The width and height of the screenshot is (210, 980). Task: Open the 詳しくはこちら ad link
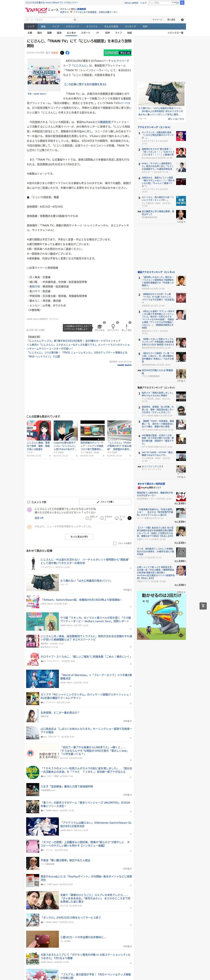coord(176,119)
